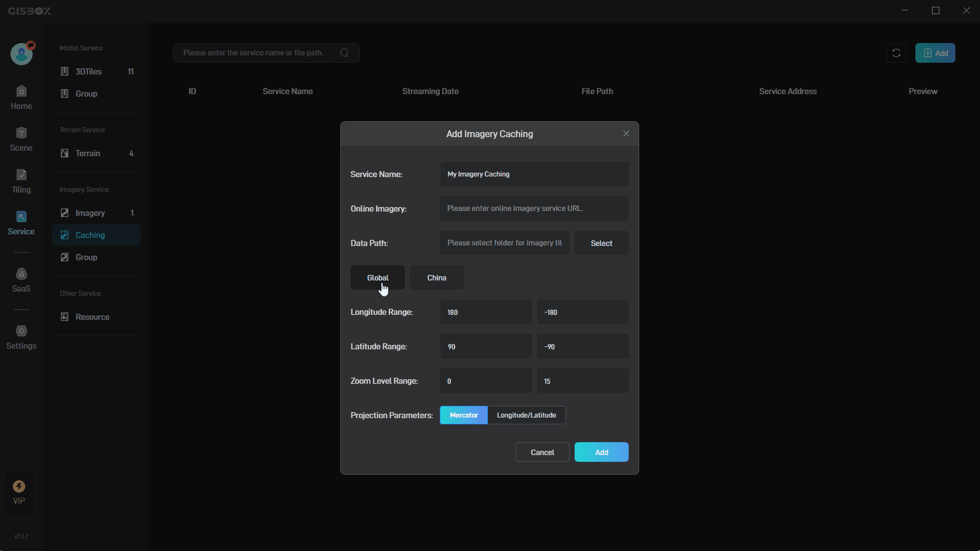Click the refresh list icon
980x551 pixels.
[896, 53]
